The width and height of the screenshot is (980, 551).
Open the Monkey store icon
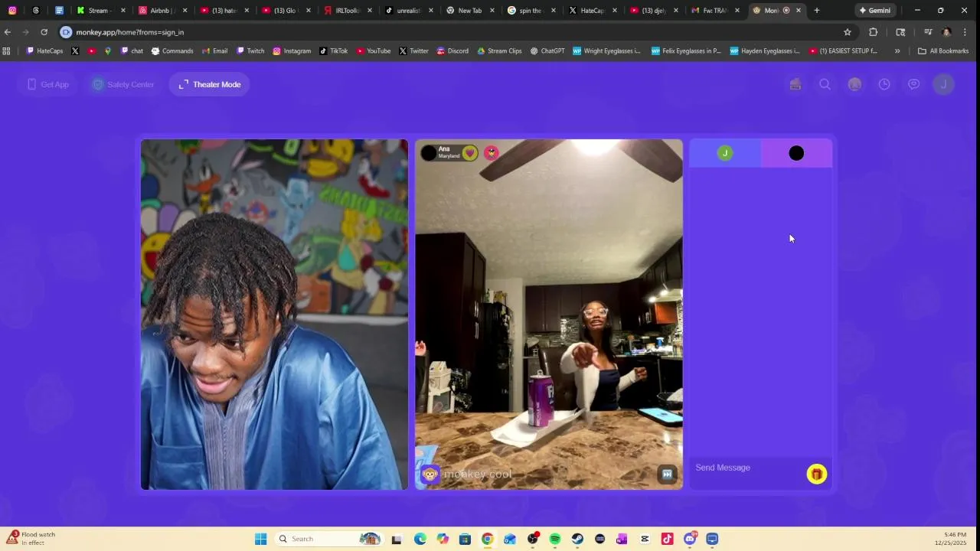(795, 84)
